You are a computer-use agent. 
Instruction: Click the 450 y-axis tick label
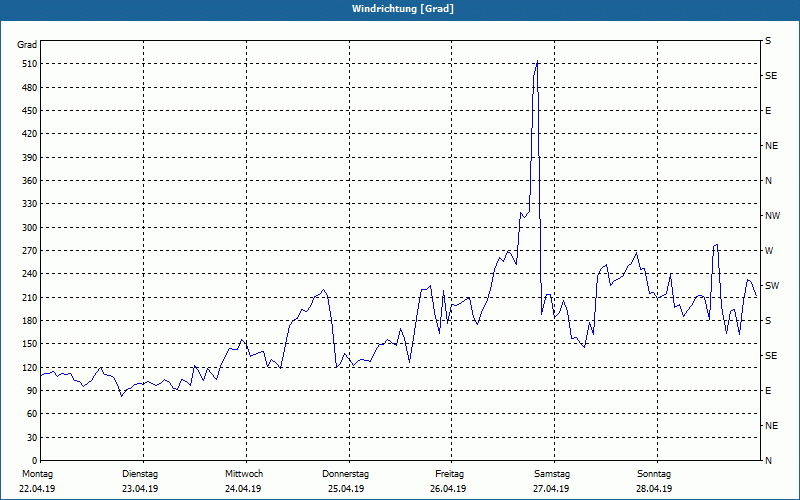click(x=29, y=111)
